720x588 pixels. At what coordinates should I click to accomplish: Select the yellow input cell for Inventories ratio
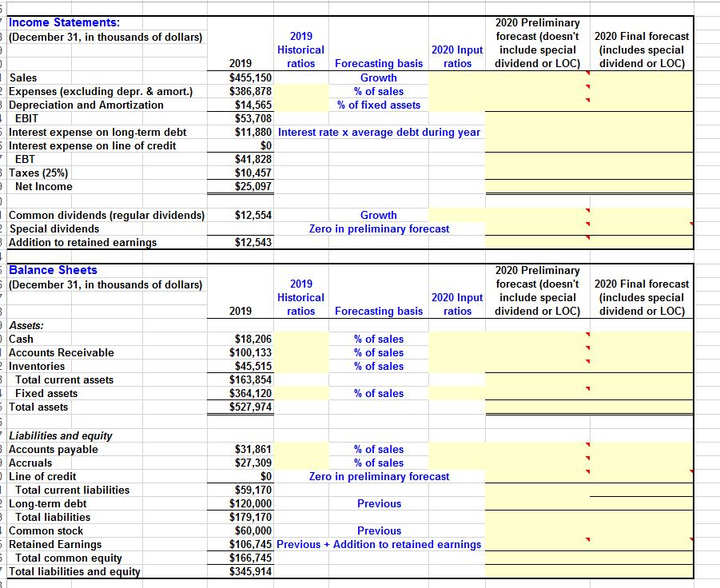457,366
